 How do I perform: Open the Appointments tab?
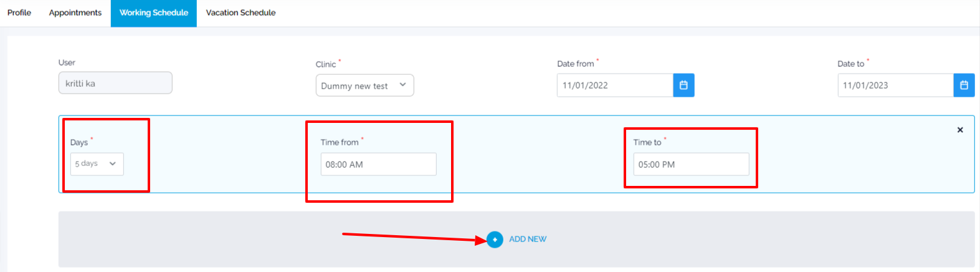click(75, 12)
